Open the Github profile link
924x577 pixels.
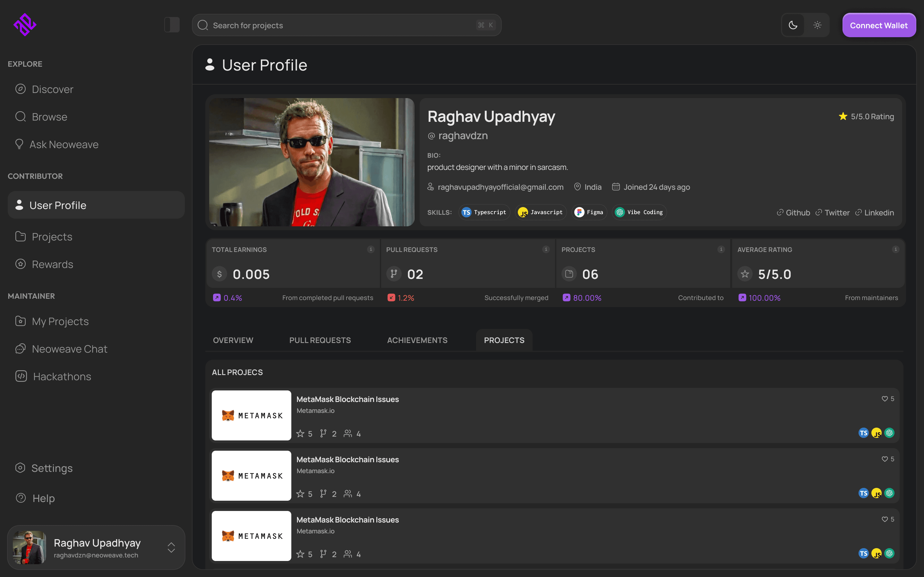(x=793, y=213)
